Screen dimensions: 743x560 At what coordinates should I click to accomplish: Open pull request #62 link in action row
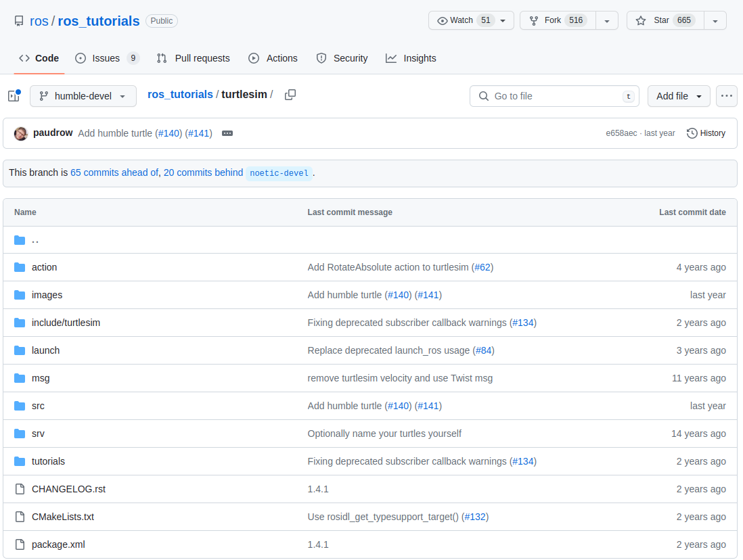click(482, 267)
